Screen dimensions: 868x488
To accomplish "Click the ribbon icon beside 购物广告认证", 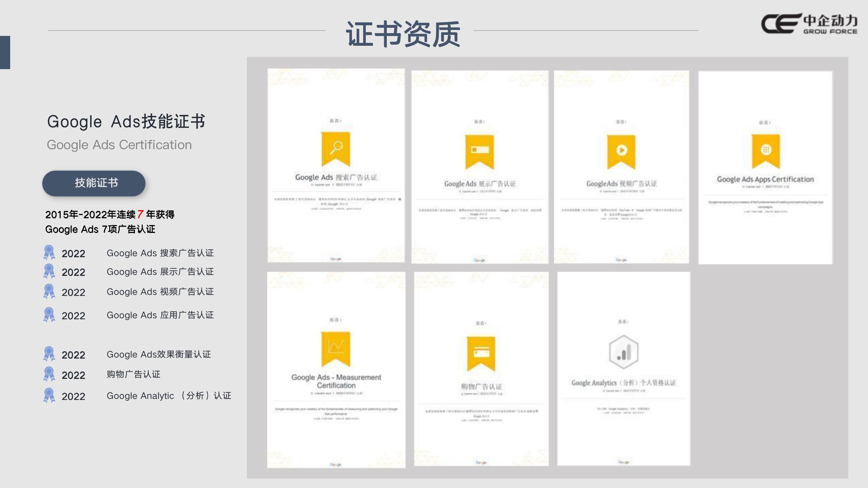I will click(x=49, y=374).
